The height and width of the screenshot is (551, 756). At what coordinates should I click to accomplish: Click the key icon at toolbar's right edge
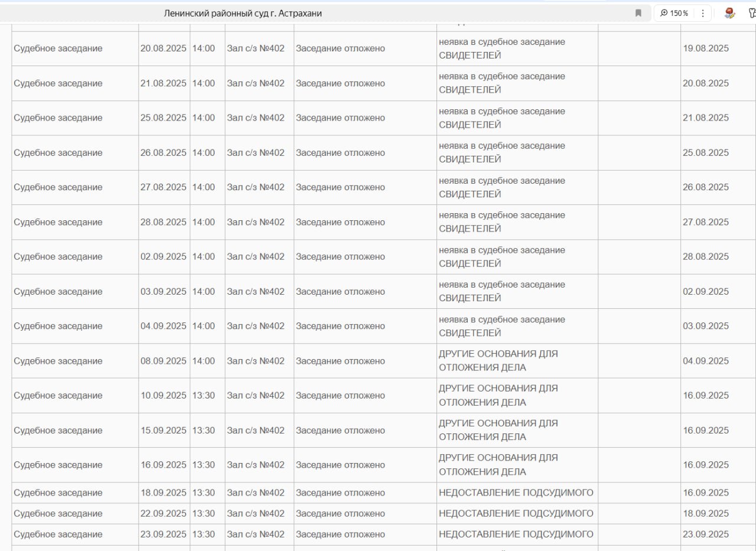click(752, 13)
